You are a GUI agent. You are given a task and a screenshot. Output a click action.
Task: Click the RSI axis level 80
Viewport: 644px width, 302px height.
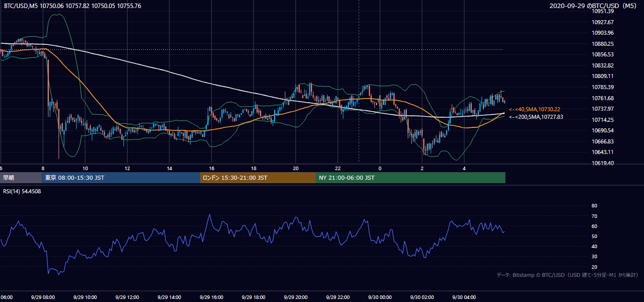point(595,206)
